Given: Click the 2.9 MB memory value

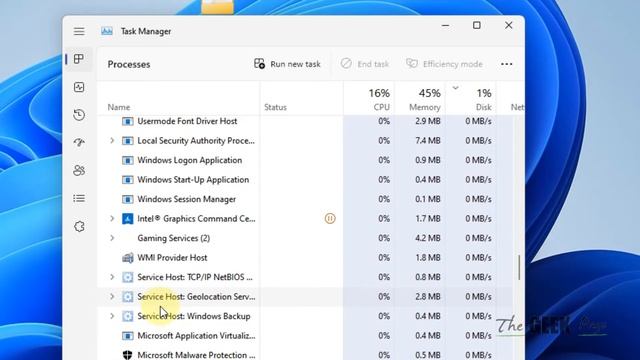Looking at the screenshot, I should pos(428,121).
